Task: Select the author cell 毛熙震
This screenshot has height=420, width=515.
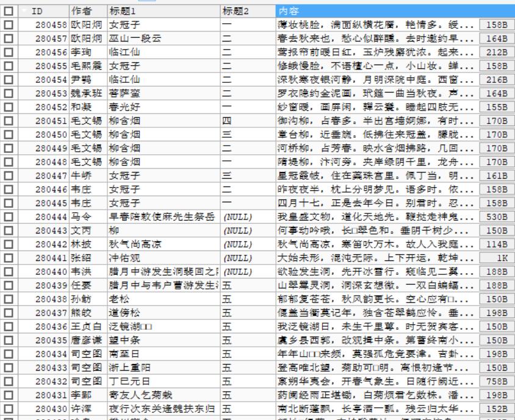Action: tap(88, 66)
